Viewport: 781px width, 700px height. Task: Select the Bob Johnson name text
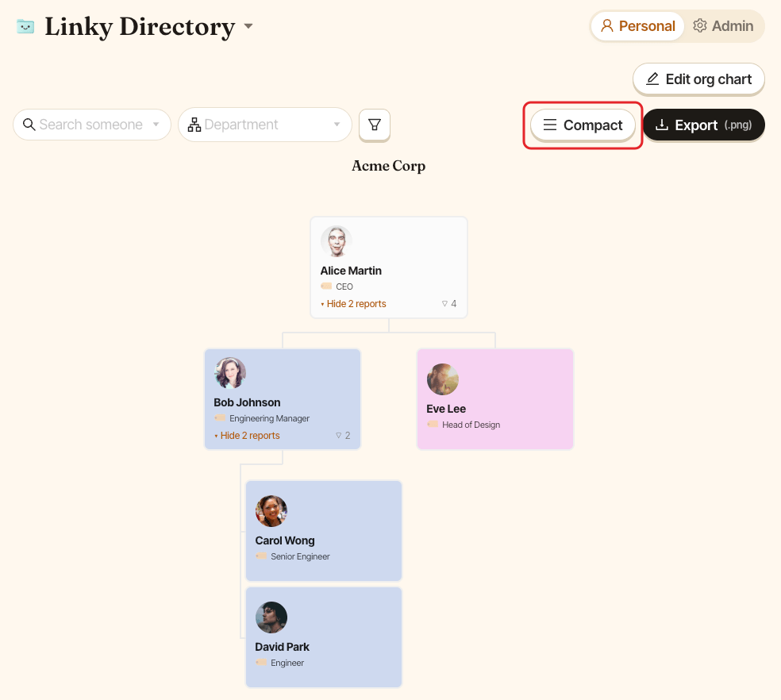click(x=247, y=402)
